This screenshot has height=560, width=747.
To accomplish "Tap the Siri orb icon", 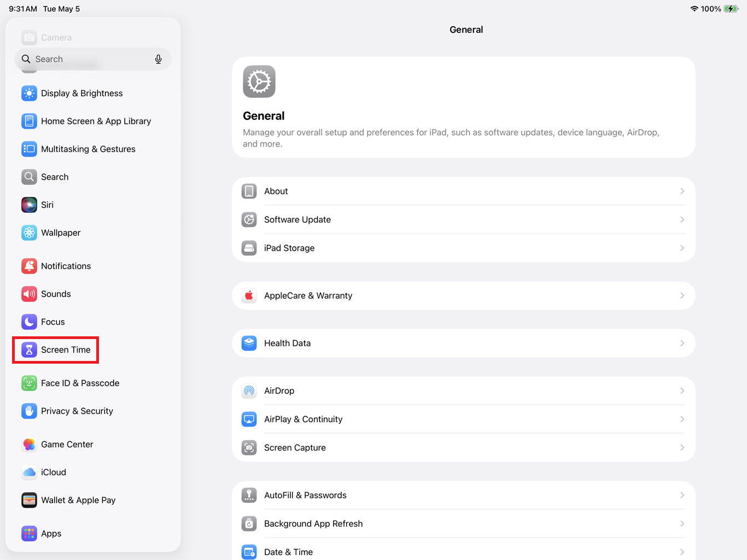I will (29, 205).
